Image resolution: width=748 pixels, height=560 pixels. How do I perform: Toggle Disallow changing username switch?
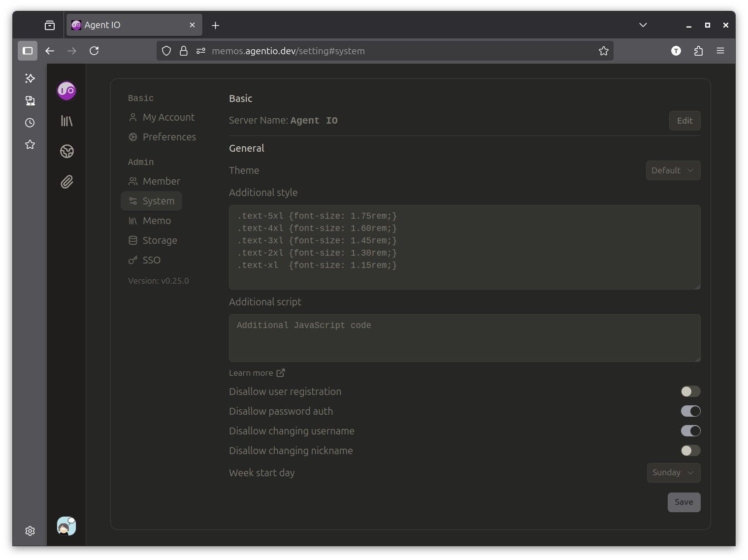(690, 431)
